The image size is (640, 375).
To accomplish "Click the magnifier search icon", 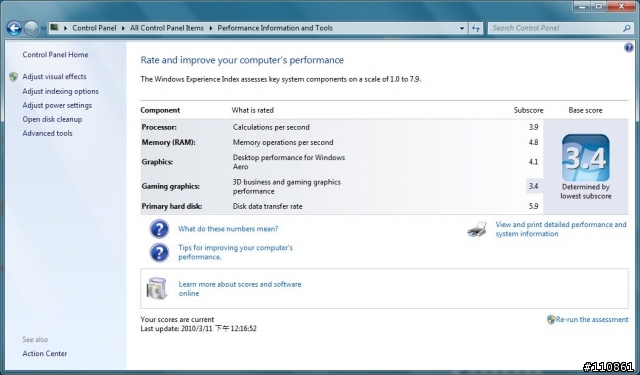I will tap(627, 28).
